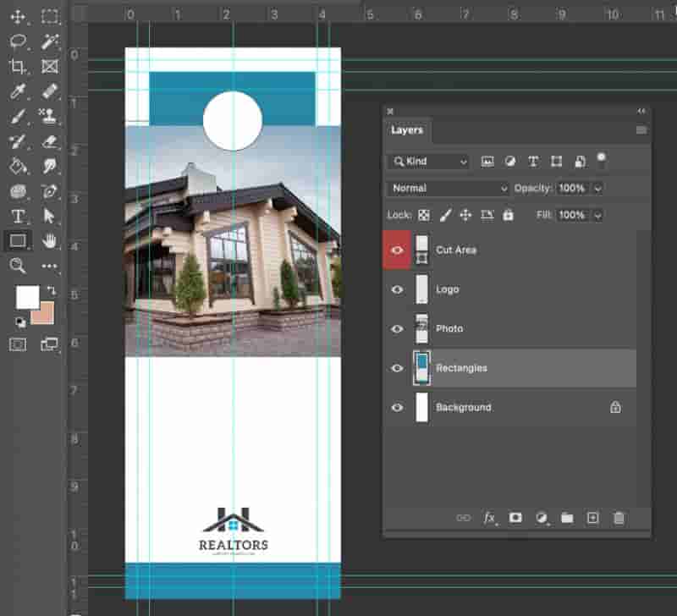Screen dimensions: 677x616
Task: Select the Healing Brush tool
Action: (50, 91)
